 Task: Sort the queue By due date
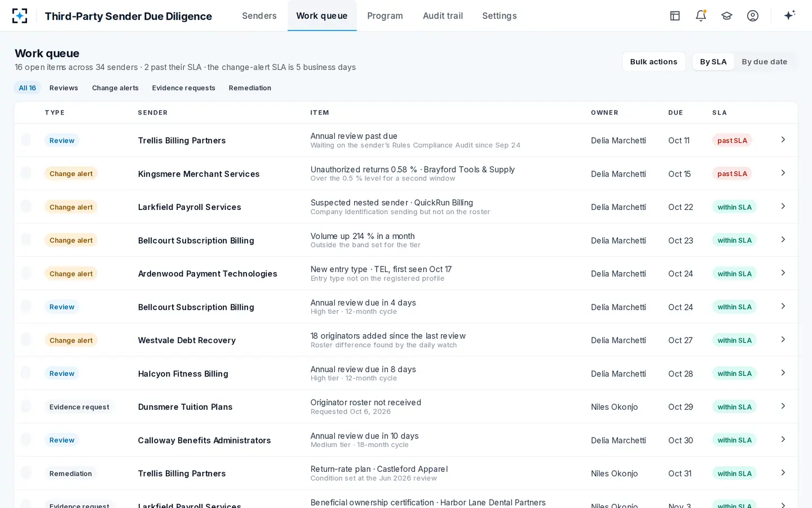coord(765,62)
